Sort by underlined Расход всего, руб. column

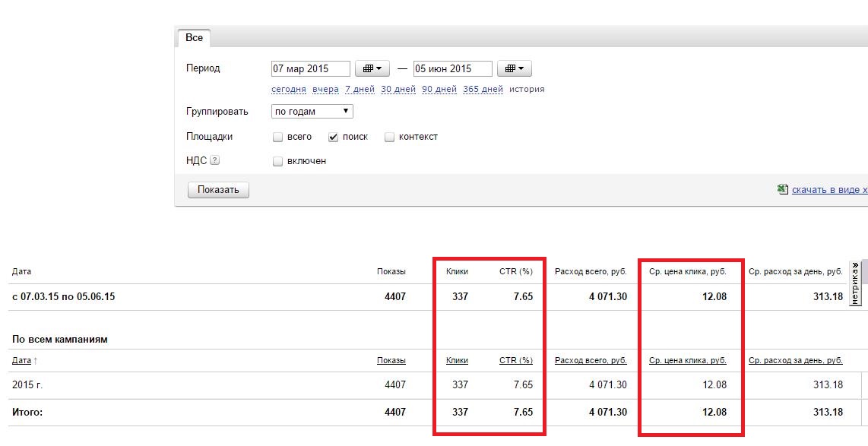591,360
